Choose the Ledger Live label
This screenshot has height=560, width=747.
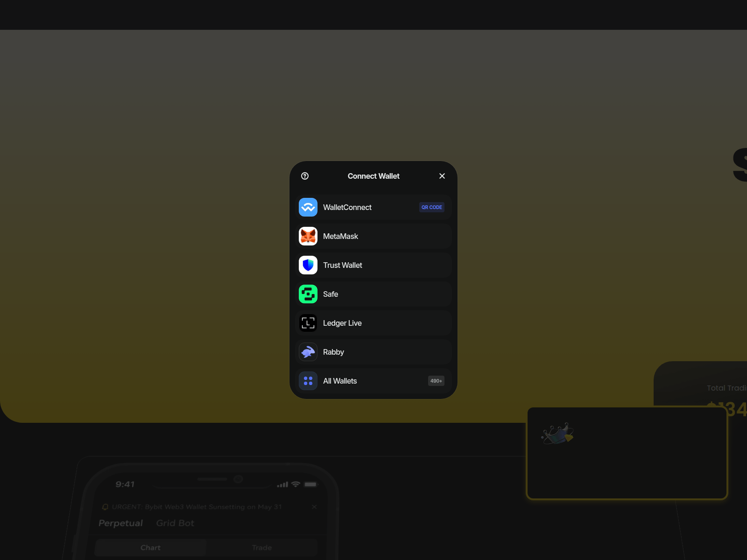click(342, 323)
